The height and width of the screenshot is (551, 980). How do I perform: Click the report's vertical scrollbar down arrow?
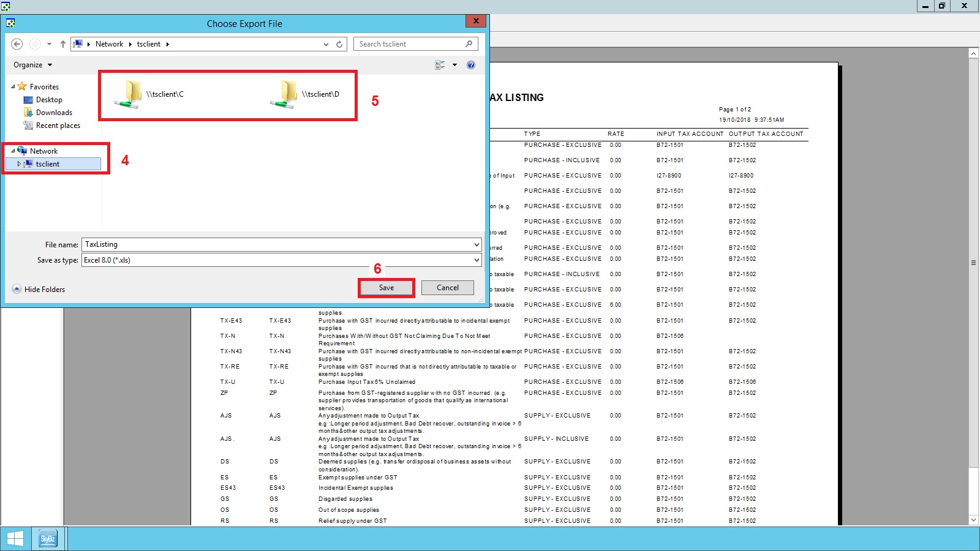973,520
